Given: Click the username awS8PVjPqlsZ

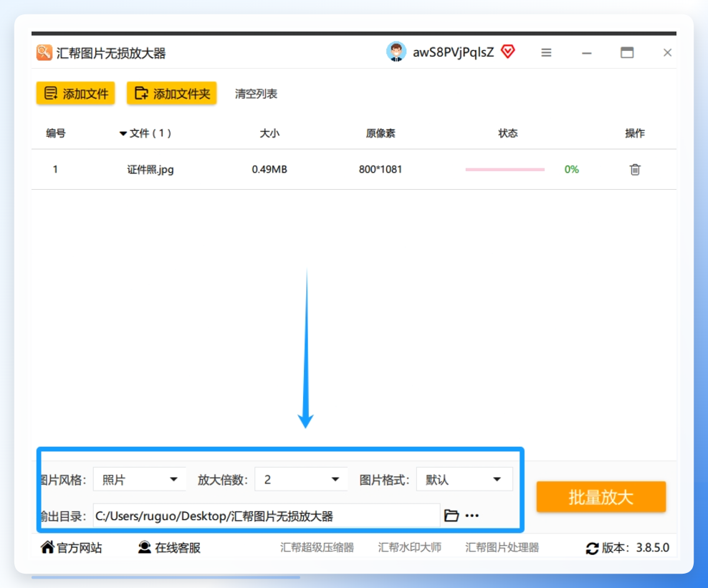Looking at the screenshot, I should (x=454, y=52).
